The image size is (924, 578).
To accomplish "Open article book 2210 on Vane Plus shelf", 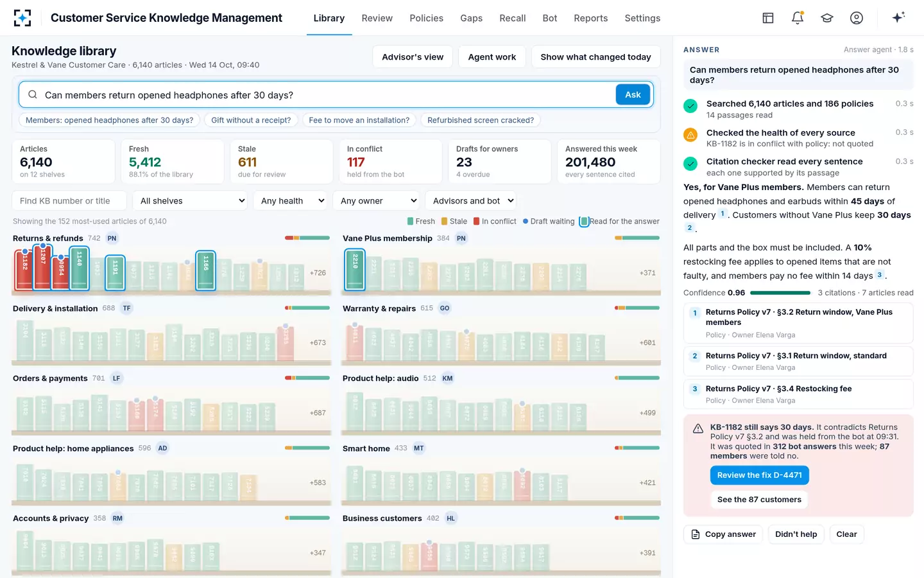I will (x=355, y=270).
